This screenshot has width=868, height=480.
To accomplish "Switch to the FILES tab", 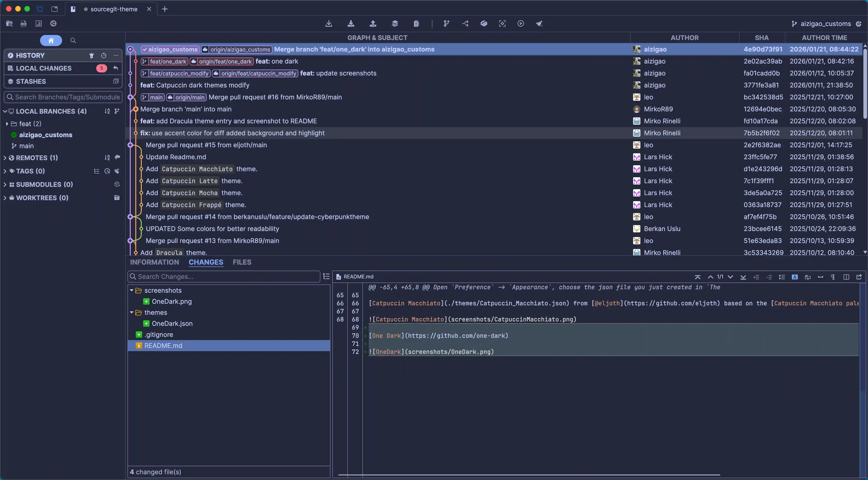I will click(x=242, y=262).
